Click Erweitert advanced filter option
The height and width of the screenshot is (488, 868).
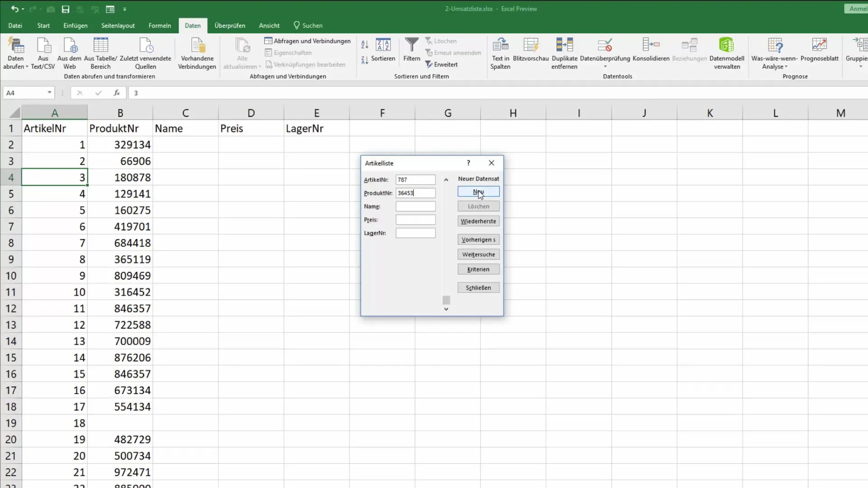(x=442, y=65)
